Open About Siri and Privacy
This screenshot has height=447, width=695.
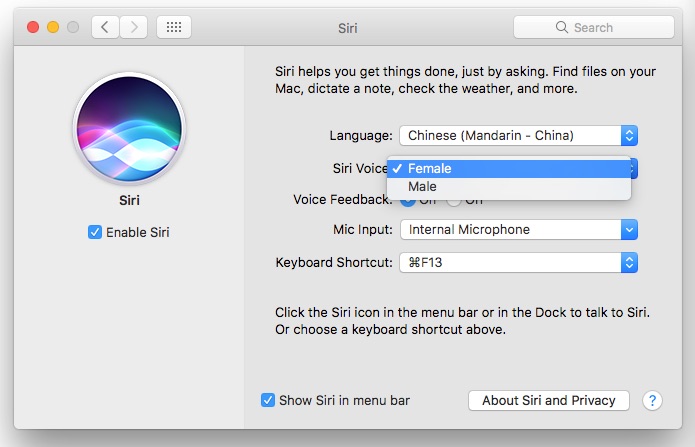[548, 400]
